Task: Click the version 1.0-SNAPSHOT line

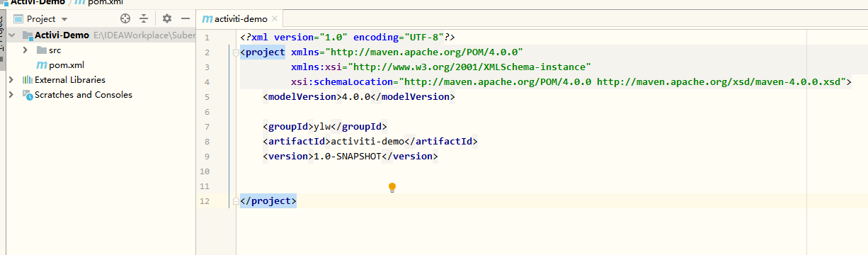Action: click(x=350, y=157)
